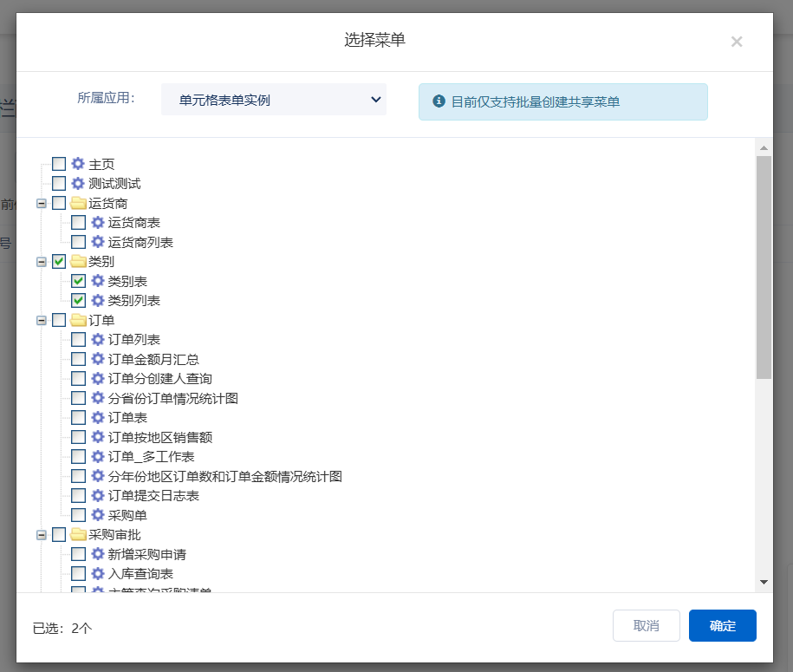Open the 所属应用 dropdown
Viewport: 793px width, 672px height.
click(x=274, y=100)
